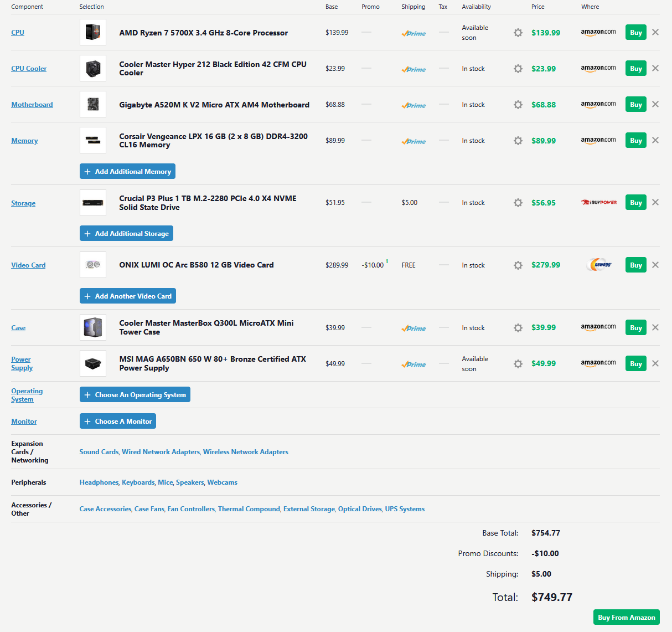This screenshot has height=632, width=672.
Task: Buy the MasterBox Q300L case
Action: [x=636, y=327]
